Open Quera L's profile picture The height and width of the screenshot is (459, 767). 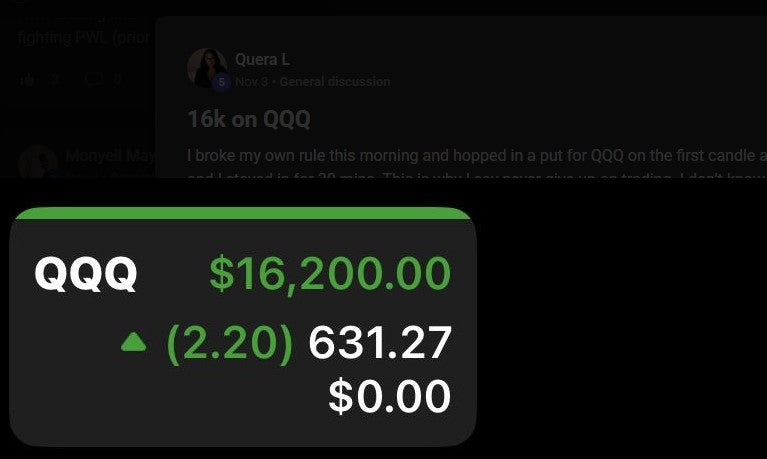[x=206, y=67]
